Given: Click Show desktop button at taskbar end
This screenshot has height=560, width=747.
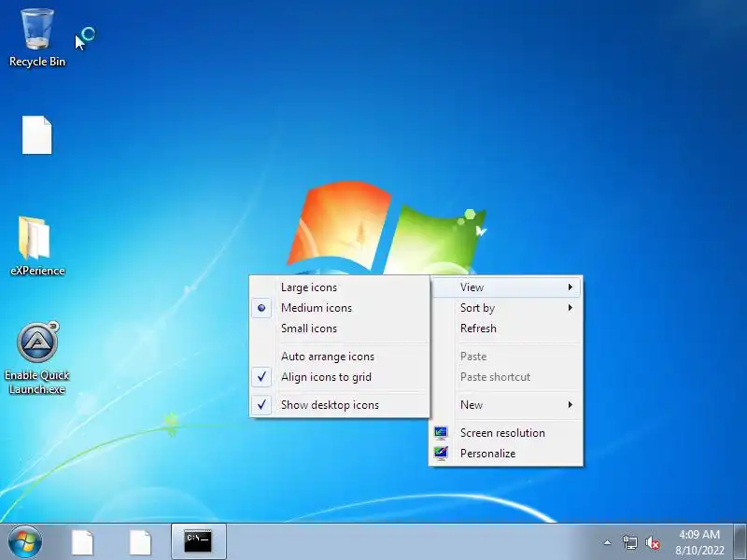Looking at the screenshot, I should (x=740, y=542).
